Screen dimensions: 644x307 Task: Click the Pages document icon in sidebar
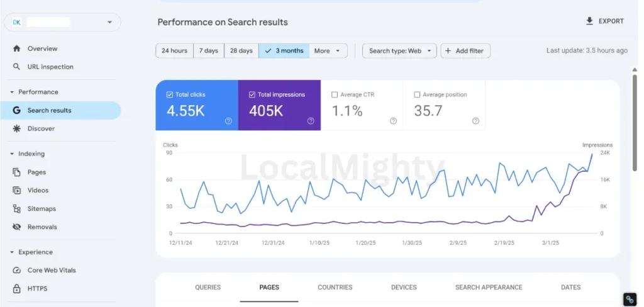[16, 172]
